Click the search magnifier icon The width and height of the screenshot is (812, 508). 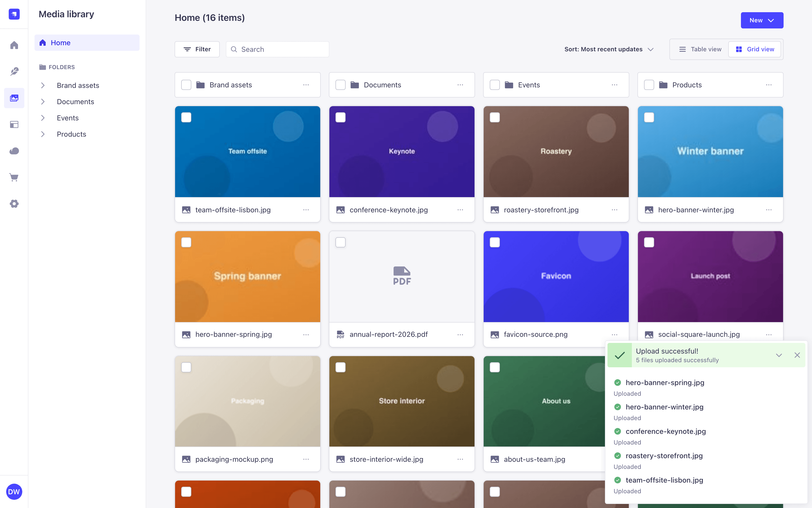[234, 49]
